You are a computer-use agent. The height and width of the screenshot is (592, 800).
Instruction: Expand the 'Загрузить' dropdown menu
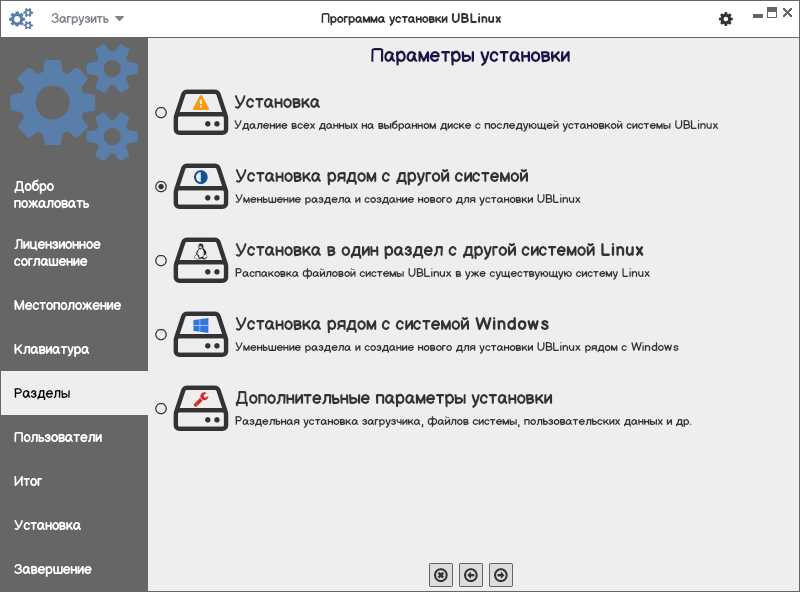(x=87, y=19)
